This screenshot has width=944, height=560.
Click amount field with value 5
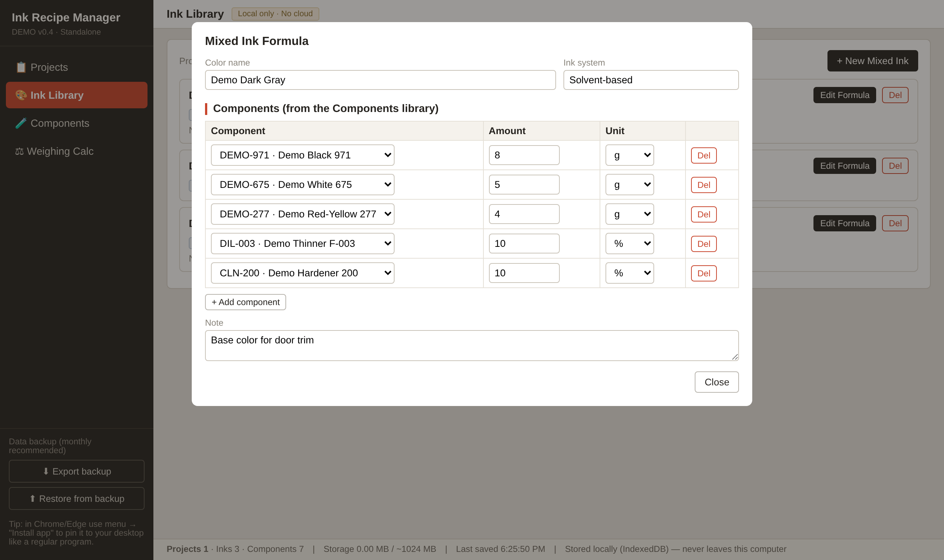click(524, 185)
